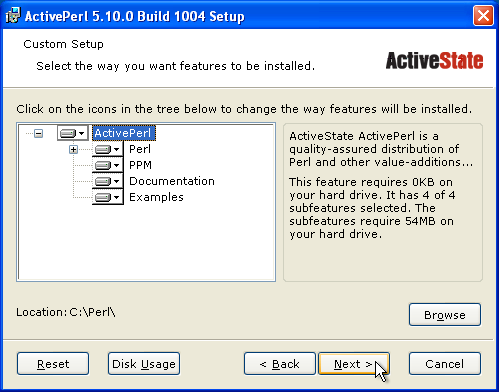Click the Browse button
The width and height of the screenshot is (499, 392).
445,315
